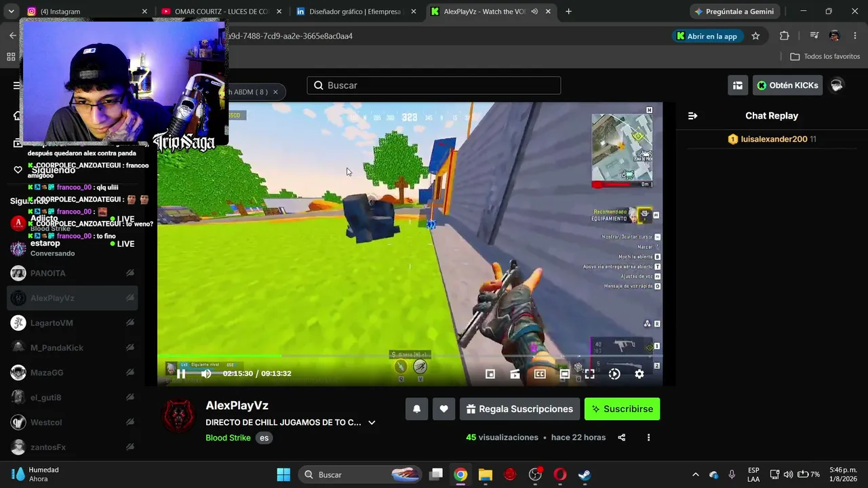The image size is (868, 488).
Task: Select Westcol in followed channels
Action: 73,422
